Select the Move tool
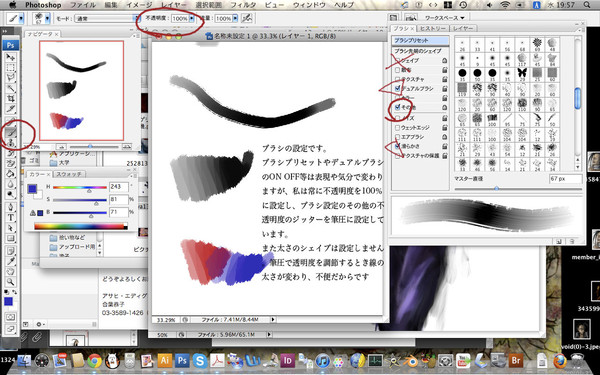The height and width of the screenshot is (375, 600). click(11, 57)
